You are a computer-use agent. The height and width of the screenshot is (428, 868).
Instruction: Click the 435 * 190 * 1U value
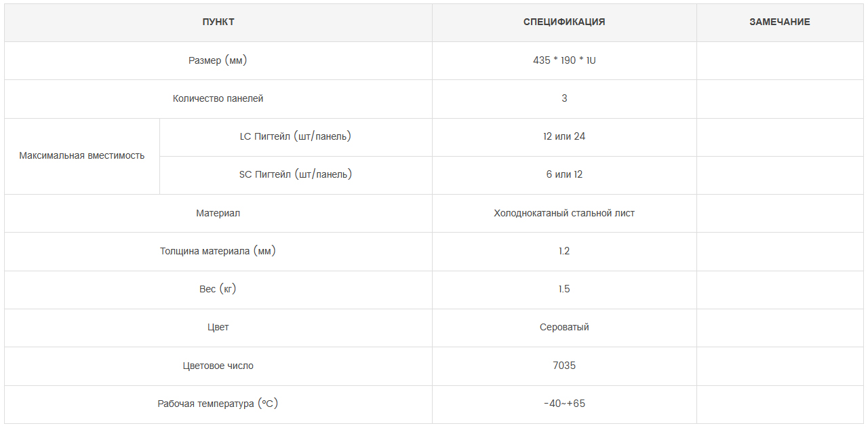point(564,60)
